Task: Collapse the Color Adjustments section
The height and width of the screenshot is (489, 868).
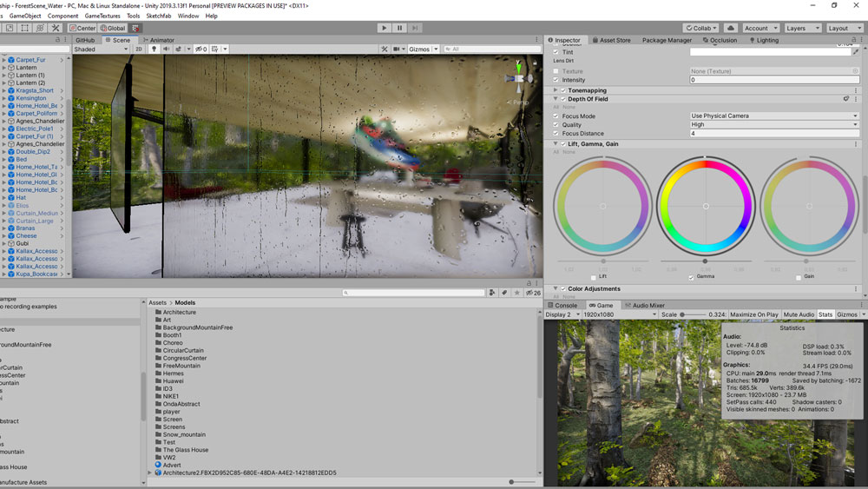Action: tap(556, 289)
